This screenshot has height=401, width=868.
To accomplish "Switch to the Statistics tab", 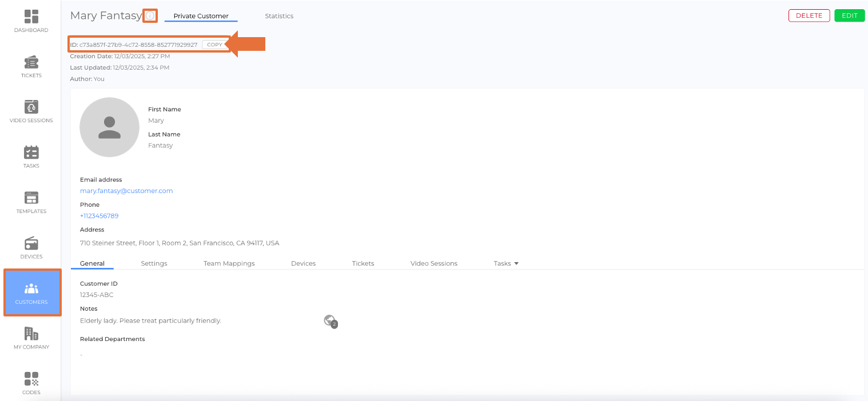I will point(279,16).
